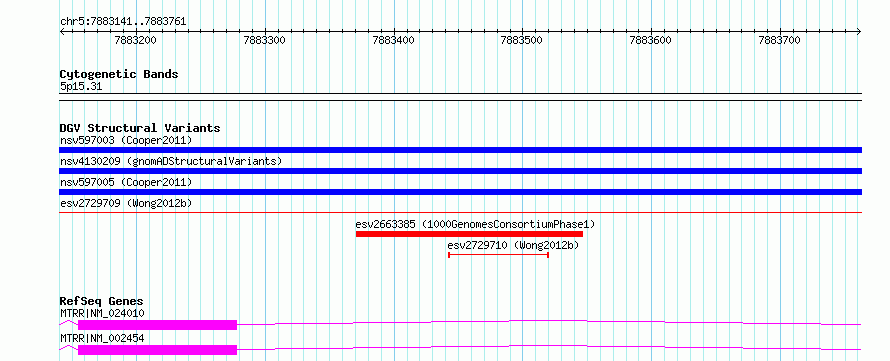Open the esv2729710 (Wong2012b) label
This screenshot has width=890, height=361.
(x=513, y=245)
